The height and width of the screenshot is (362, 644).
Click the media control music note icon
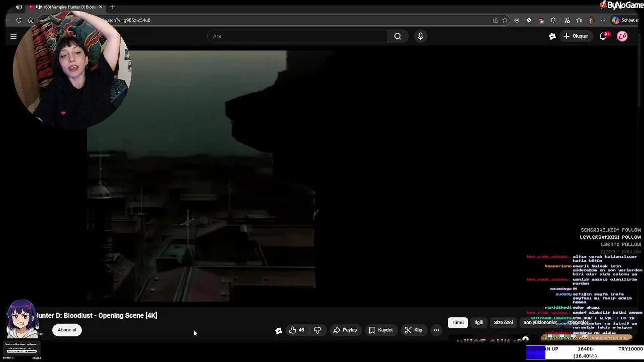[567, 20]
